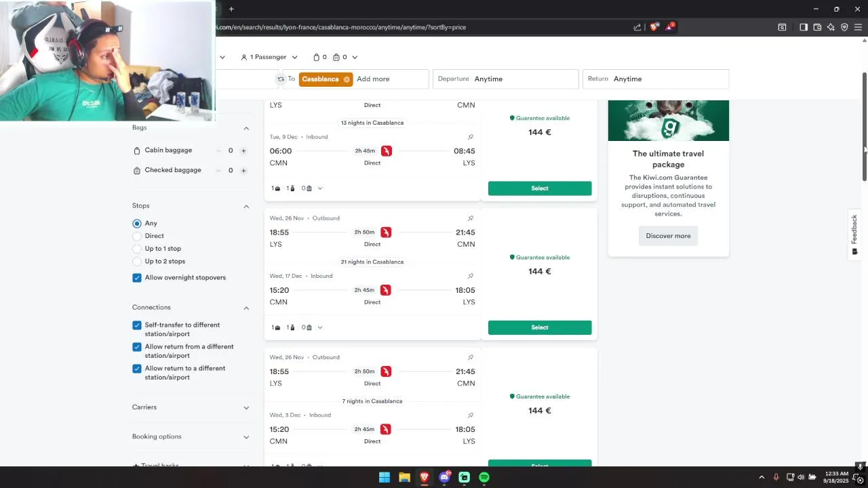
Task: Expand baggage details on Wed, 17 Dec itinerary
Action: click(x=320, y=327)
